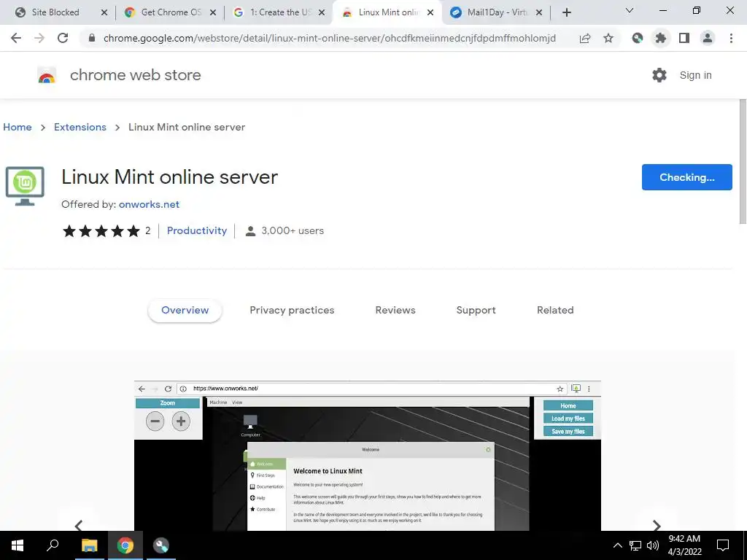
Task: Click the Sign in link
Action: [695, 75]
